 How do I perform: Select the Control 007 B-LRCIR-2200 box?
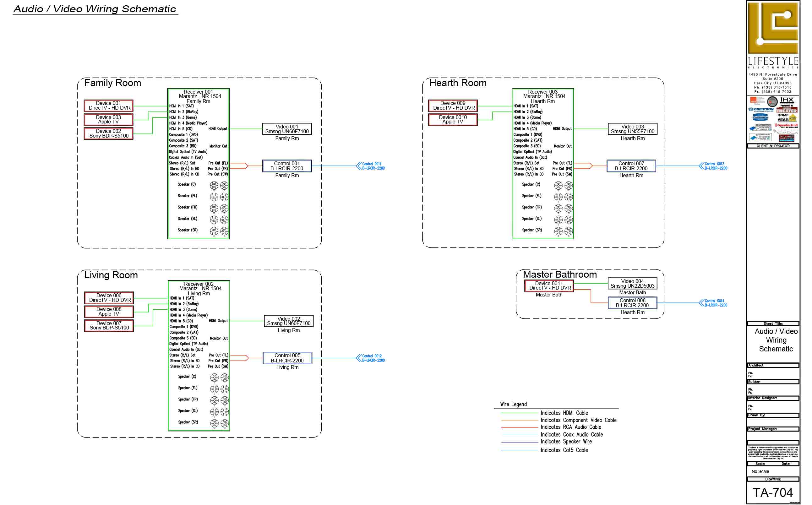pos(631,166)
